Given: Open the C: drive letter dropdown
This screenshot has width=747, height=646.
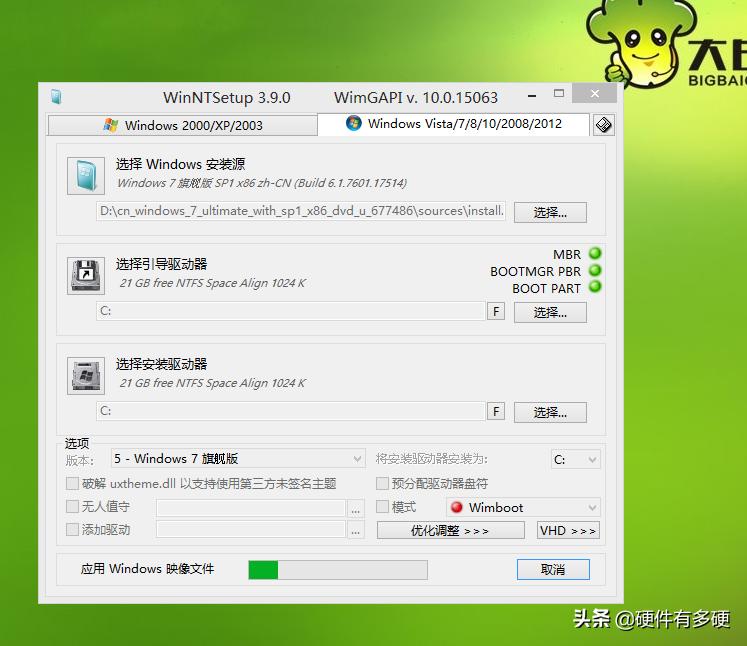Looking at the screenshot, I should coord(575,460).
